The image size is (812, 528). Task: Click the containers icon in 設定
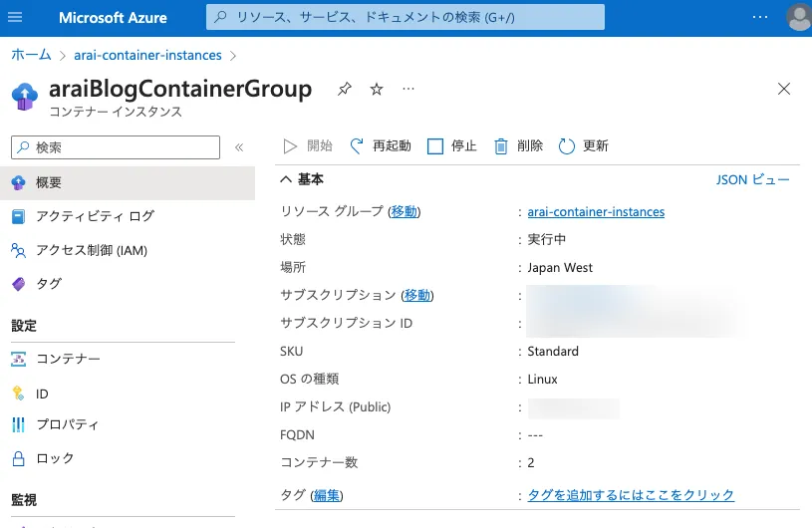[18, 359]
